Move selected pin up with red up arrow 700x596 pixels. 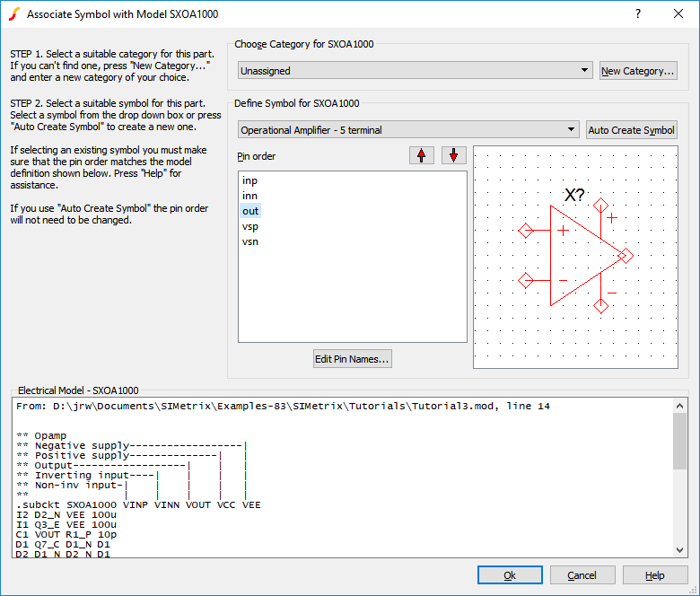(x=421, y=155)
